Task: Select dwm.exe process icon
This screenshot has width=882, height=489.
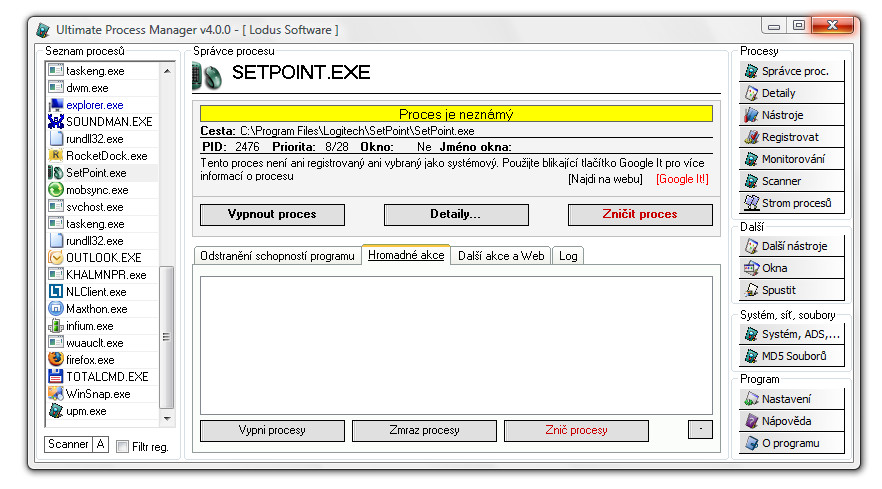Action: click(56, 87)
